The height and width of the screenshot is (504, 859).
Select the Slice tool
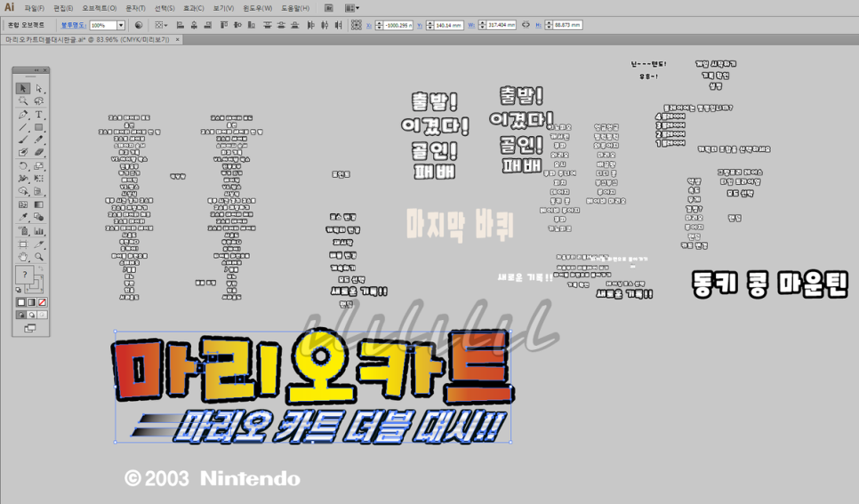tap(39, 244)
